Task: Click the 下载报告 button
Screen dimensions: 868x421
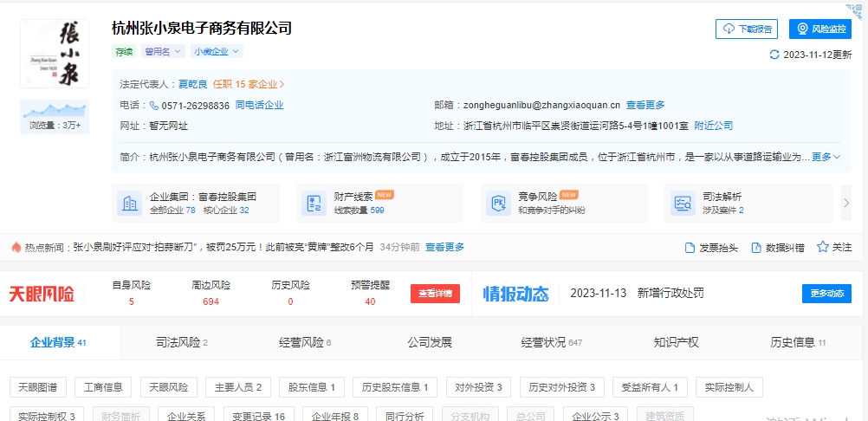Action: [747, 29]
